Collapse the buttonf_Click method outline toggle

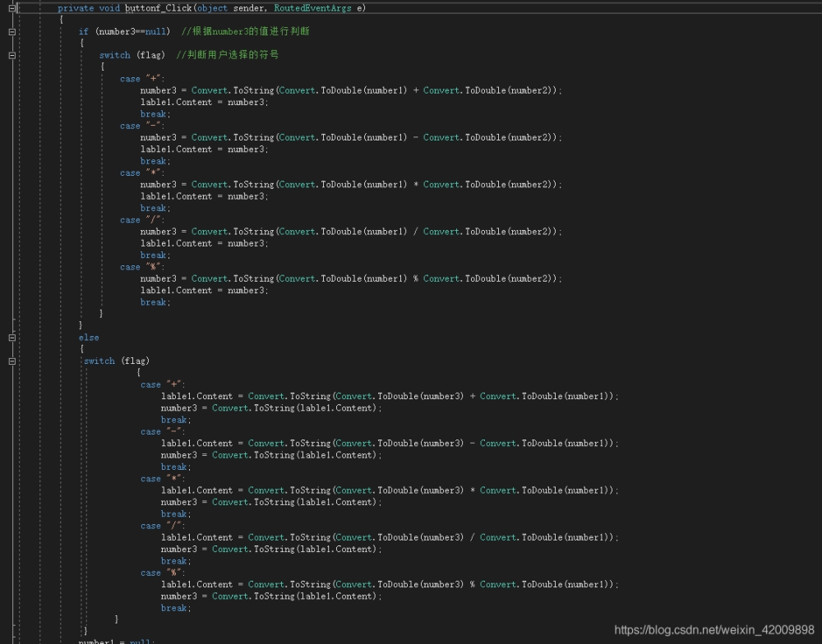(12, 8)
